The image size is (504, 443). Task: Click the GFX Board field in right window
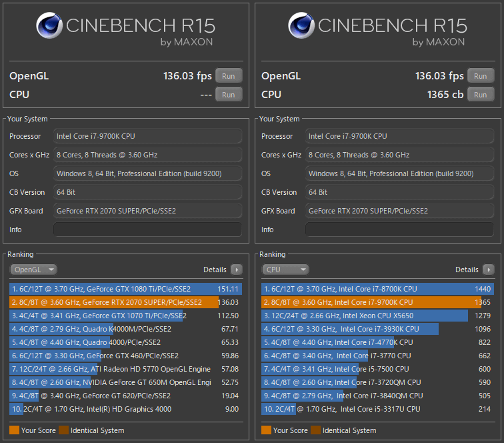click(x=399, y=211)
